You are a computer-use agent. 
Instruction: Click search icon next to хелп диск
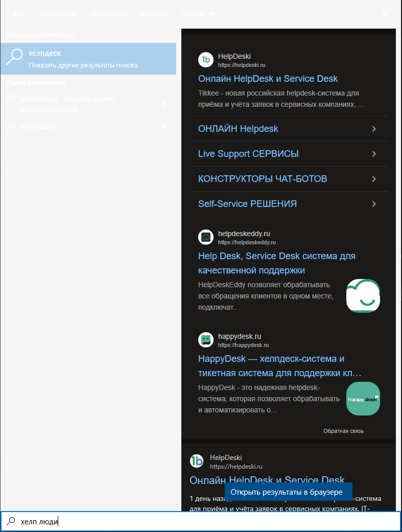pos(11,126)
